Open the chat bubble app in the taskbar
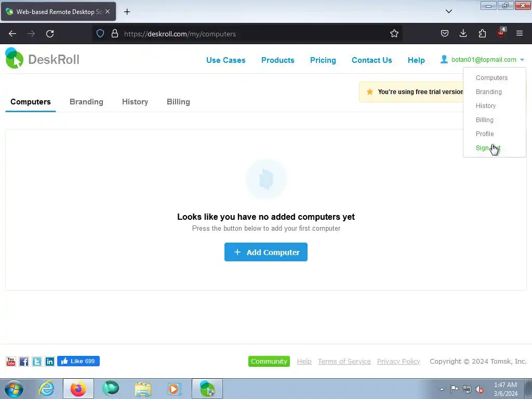532x399 pixels. [x=111, y=389]
